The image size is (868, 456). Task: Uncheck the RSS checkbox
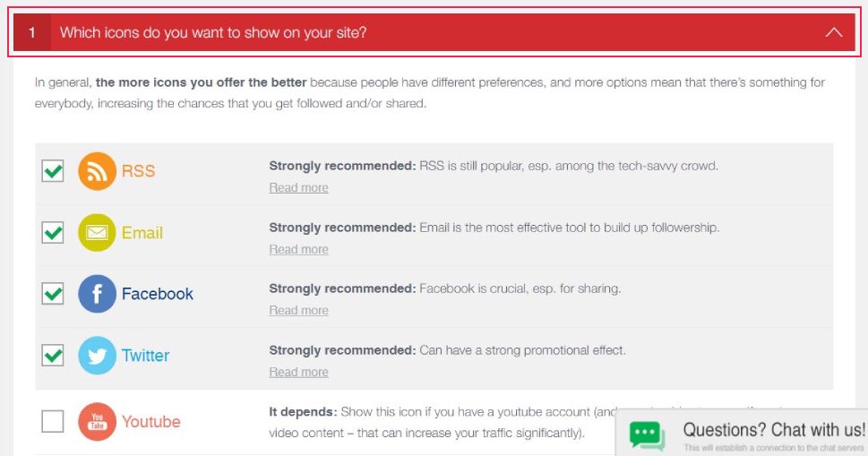tap(53, 171)
